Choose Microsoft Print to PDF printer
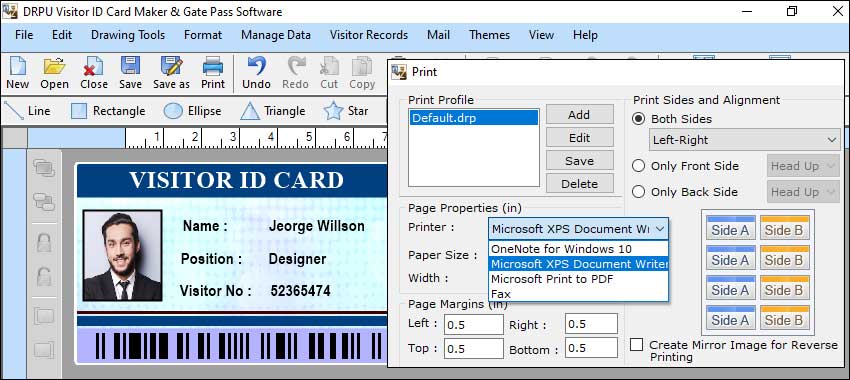The image size is (850, 380). point(578,279)
